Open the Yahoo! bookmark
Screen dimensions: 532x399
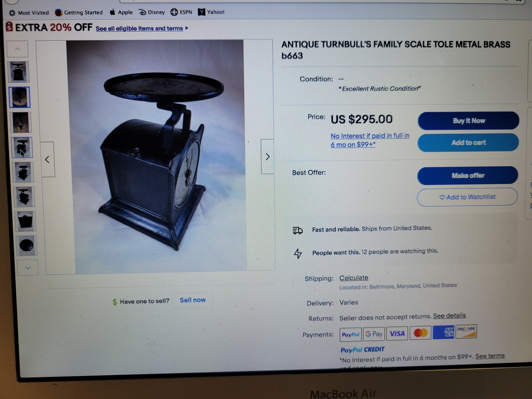click(211, 12)
